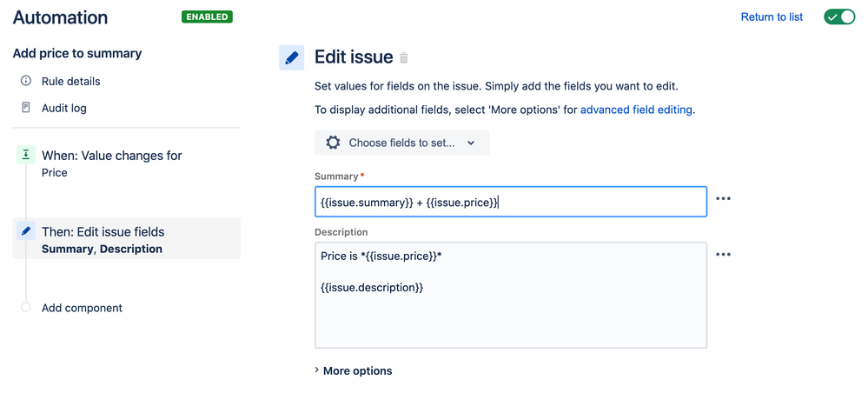The width and height of the screenshot is (868, 393).
Task: Click the Audit log document icon
Action: click(26, 108)
